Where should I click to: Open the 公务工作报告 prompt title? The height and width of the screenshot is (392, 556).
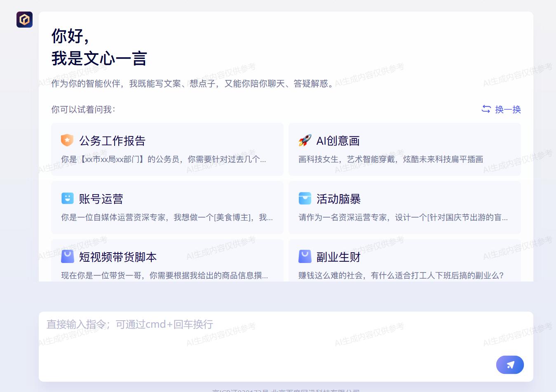(x=112, y=141)
